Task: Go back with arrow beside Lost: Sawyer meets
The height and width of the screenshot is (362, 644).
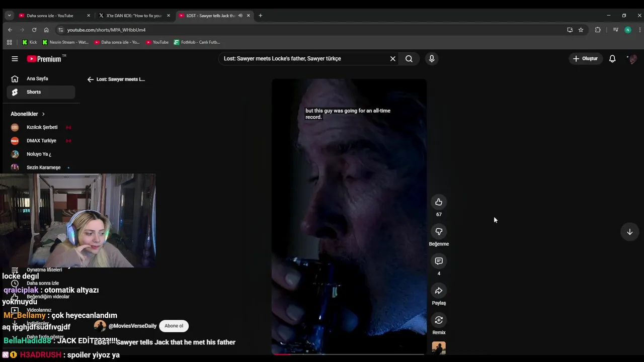Action: point(91,79)
